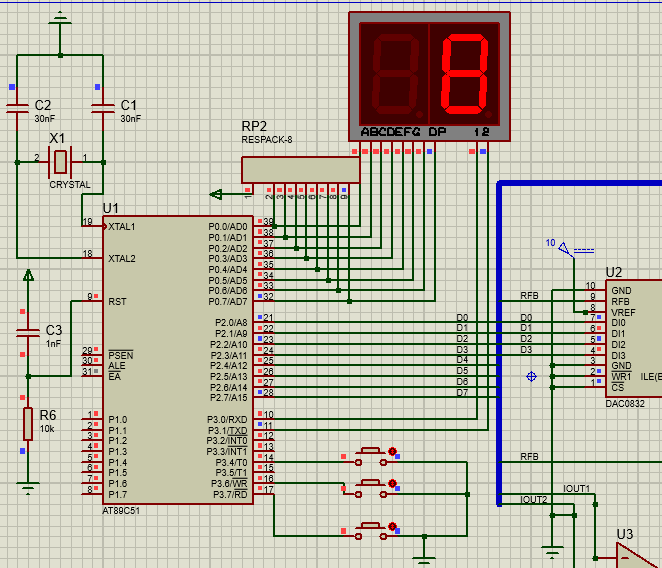Screen dimensions: 662x568
Task: Toggle latch dot on the P3.7/RD push button
Action: pyautogui.click(x=392, y=527)
